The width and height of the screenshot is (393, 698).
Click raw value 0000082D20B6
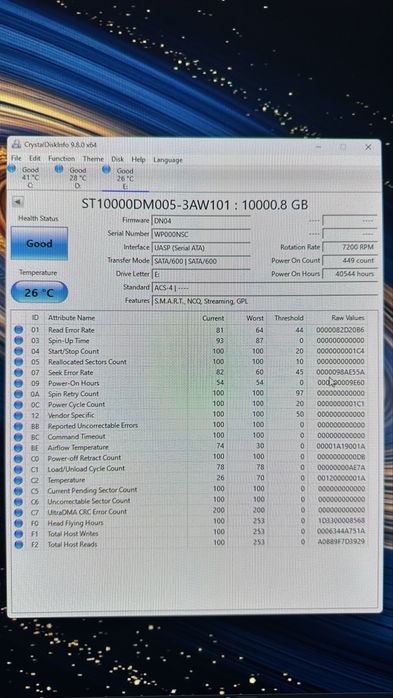coord(340,330)
